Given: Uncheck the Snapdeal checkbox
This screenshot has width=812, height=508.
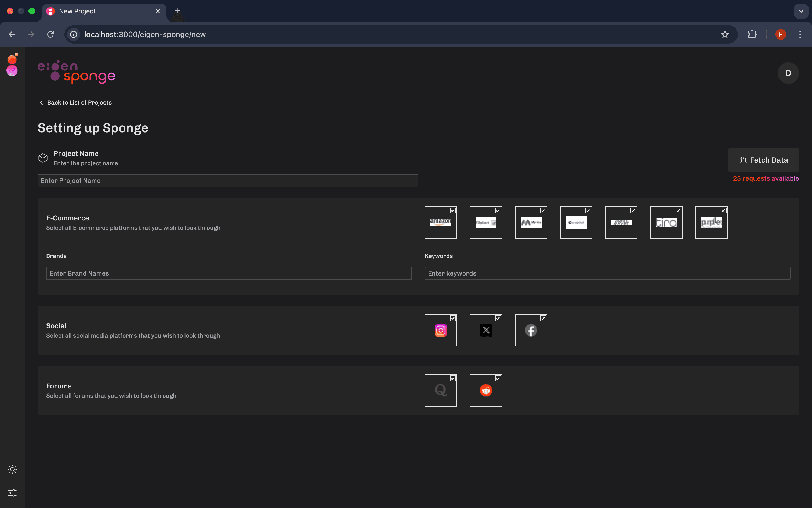Looking at the screenshot, I should (x=588, y=211).
